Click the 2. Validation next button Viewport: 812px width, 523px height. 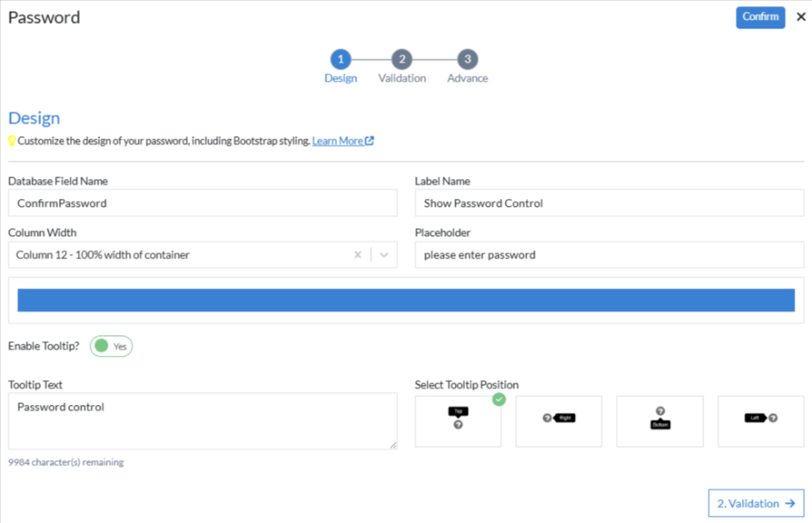[x=756, y=503]
